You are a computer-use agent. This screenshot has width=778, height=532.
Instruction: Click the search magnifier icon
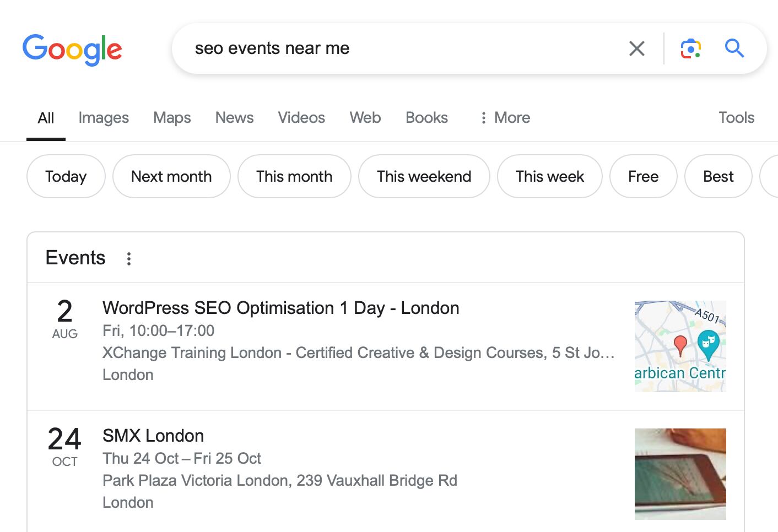(734, 48)
